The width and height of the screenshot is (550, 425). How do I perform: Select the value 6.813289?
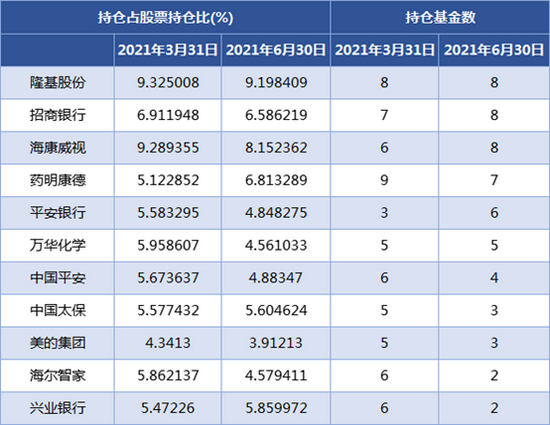(x=276, y=180)
